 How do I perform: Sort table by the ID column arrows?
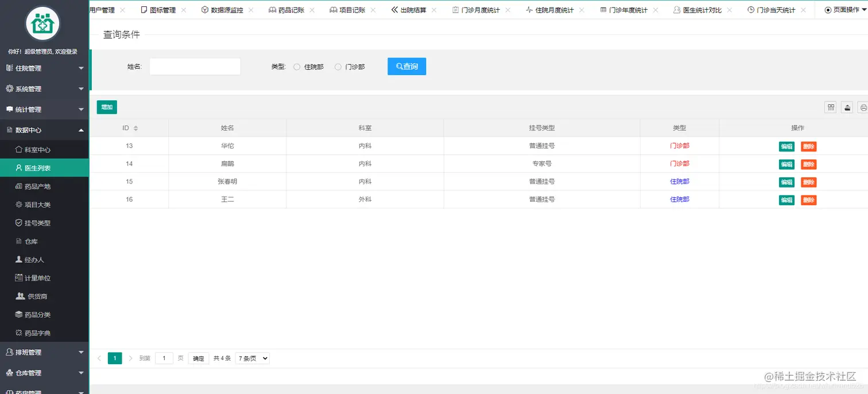click(x=135, y=128)
